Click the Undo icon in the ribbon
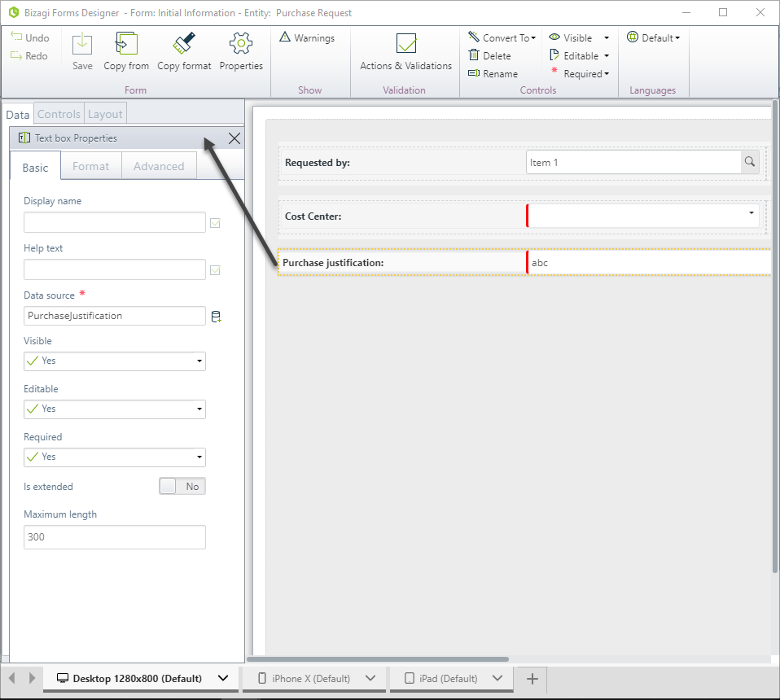The height and width of the screenshot is (700, 780). tap(16, 37)
